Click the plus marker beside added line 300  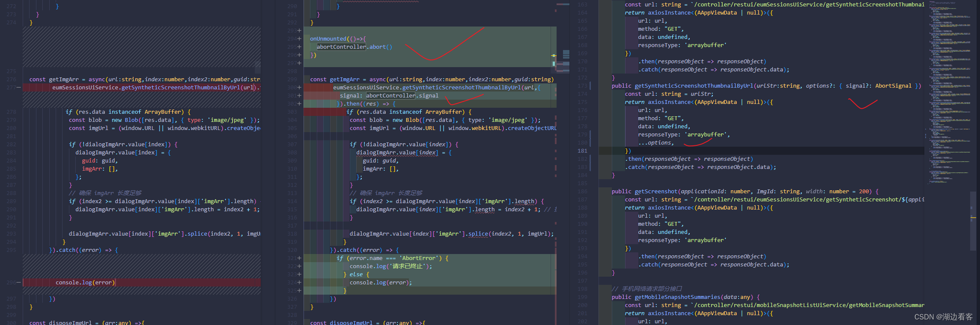[x=299, y=87]
